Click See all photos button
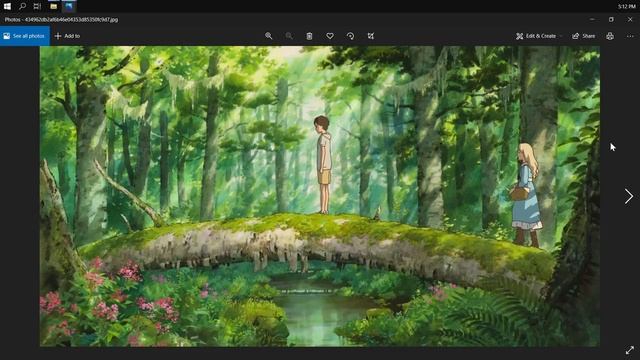The width and height of the screenshot is (640, 360). pyautogui.click(x=25, y=36)
